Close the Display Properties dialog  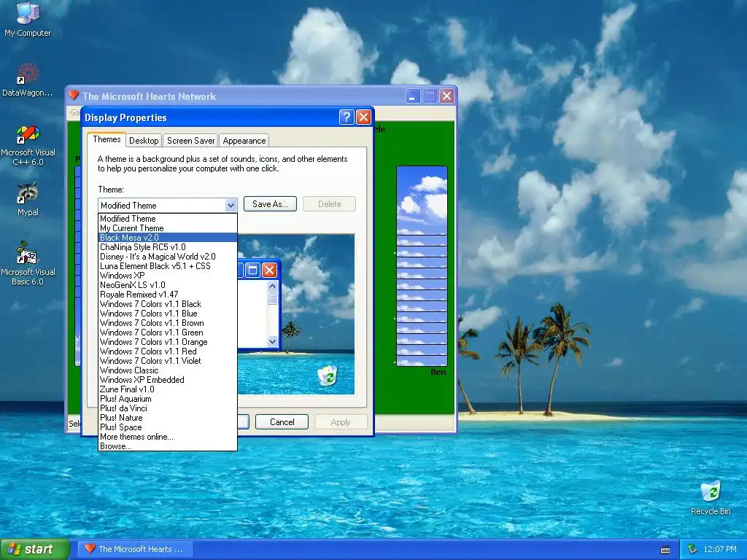click(x=363, y=117)
